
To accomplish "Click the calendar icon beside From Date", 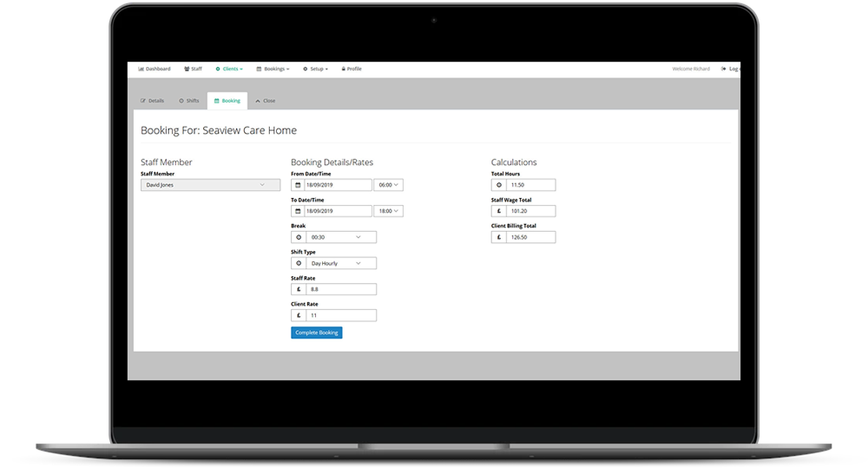I will pos(298,185).
